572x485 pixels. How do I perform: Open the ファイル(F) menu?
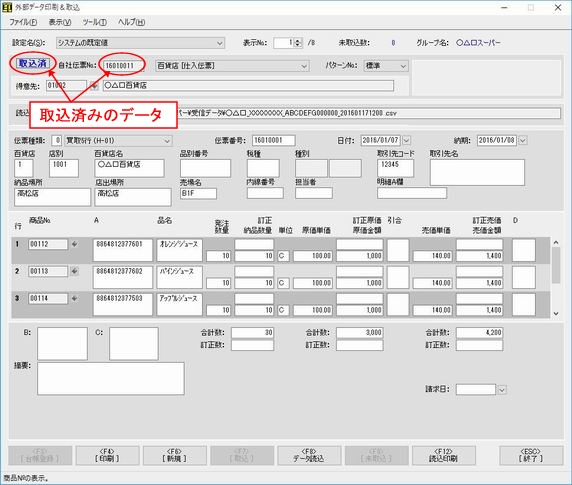(23, 22)
